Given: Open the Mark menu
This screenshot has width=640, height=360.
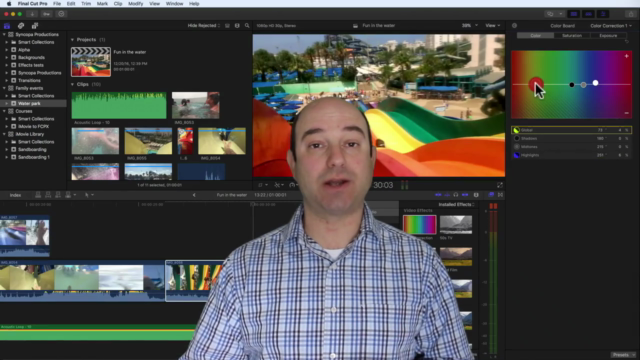Looking at the screenshot, I should (102, 4).
